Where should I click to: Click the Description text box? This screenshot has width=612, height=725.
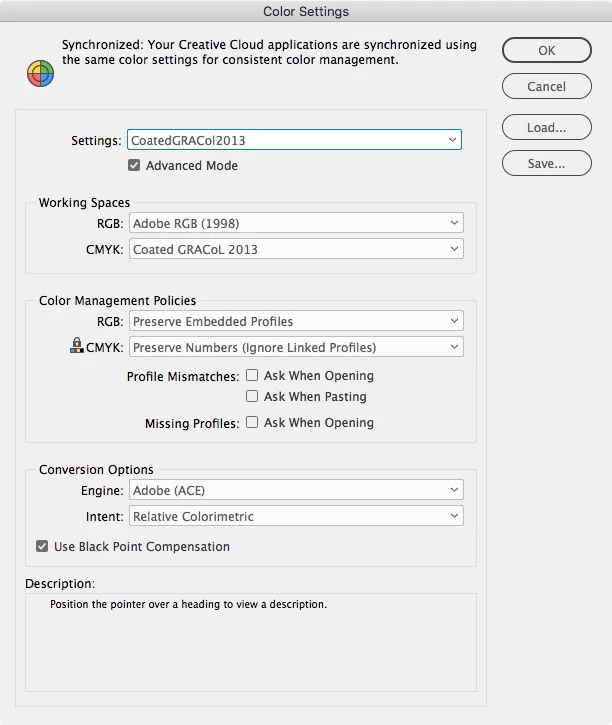pyautogui.click(x=251, y=643)
